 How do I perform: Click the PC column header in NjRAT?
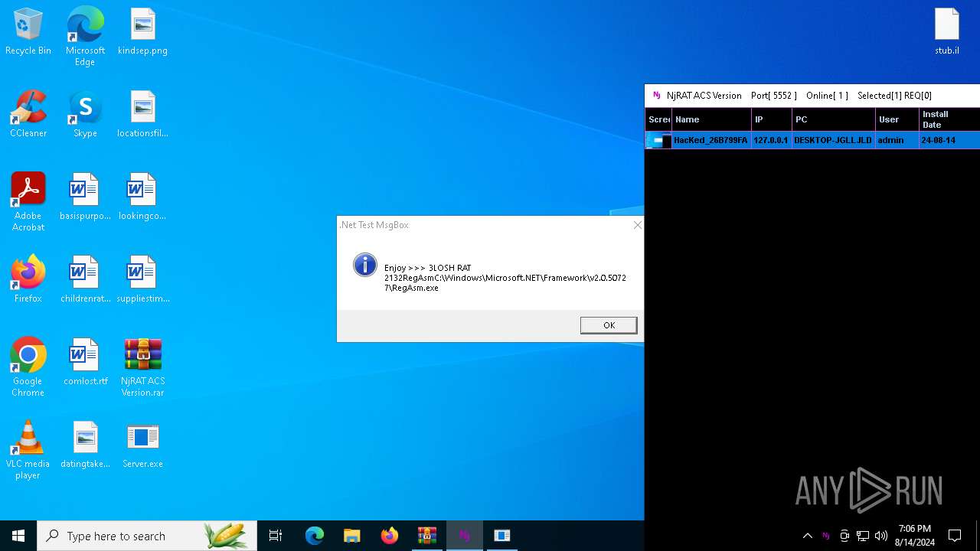(834, 119)
